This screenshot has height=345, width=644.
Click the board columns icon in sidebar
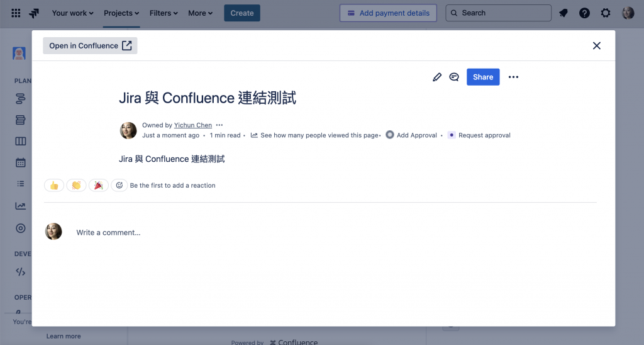pos(21,142)
